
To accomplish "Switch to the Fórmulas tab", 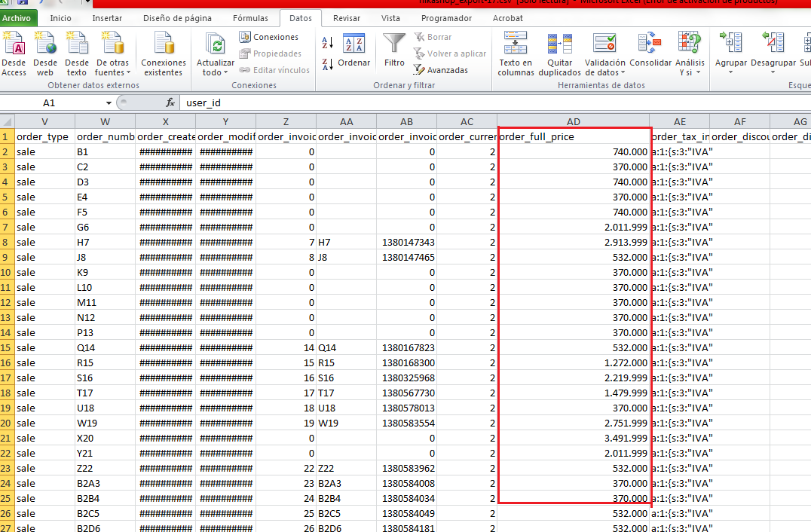I will [250, 18].
